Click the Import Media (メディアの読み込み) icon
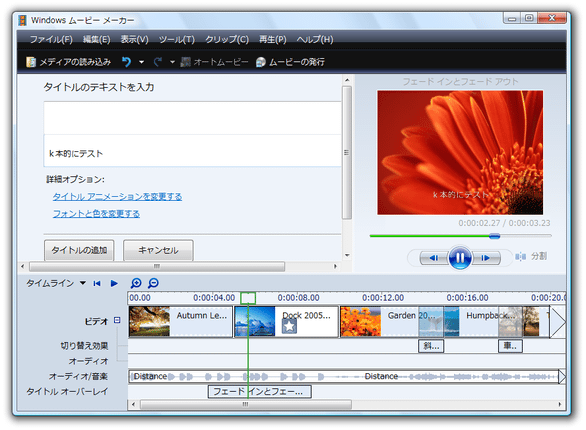Viewport: 586px width, 430px height. tap(31, 62)
